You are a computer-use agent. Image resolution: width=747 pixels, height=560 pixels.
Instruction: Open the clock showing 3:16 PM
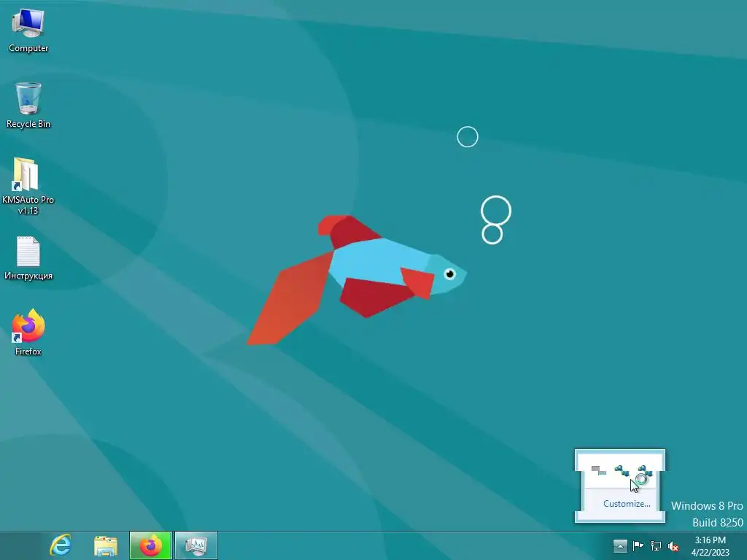711,545
